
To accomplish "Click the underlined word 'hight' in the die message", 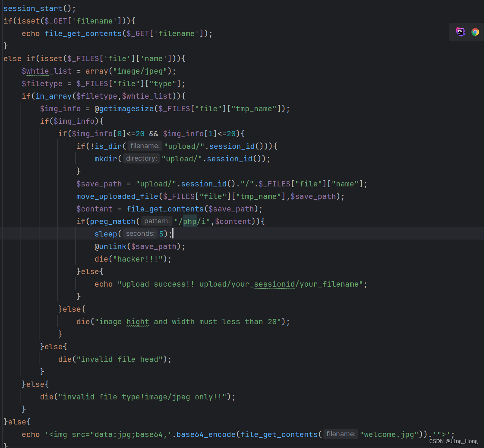I will pyautogui.click(x=137, y=322).
